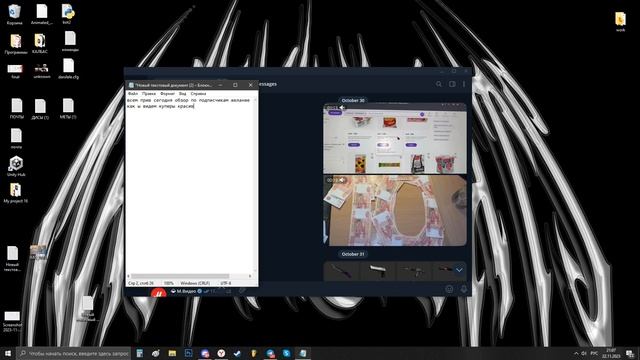Image resolution: width=640 pixels, height=360 pixels.
Task: Open File Explorer from the taskbar
Action: [172, 353]
